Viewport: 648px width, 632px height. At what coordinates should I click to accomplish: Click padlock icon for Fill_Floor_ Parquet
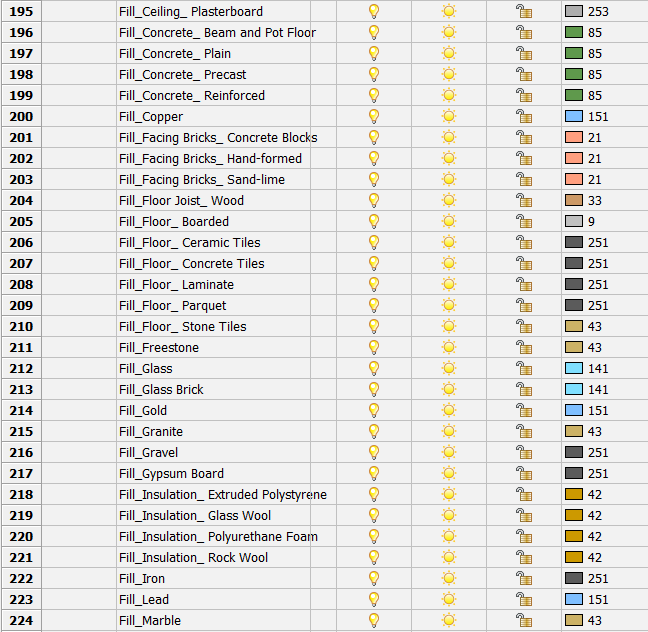point(523,306)
